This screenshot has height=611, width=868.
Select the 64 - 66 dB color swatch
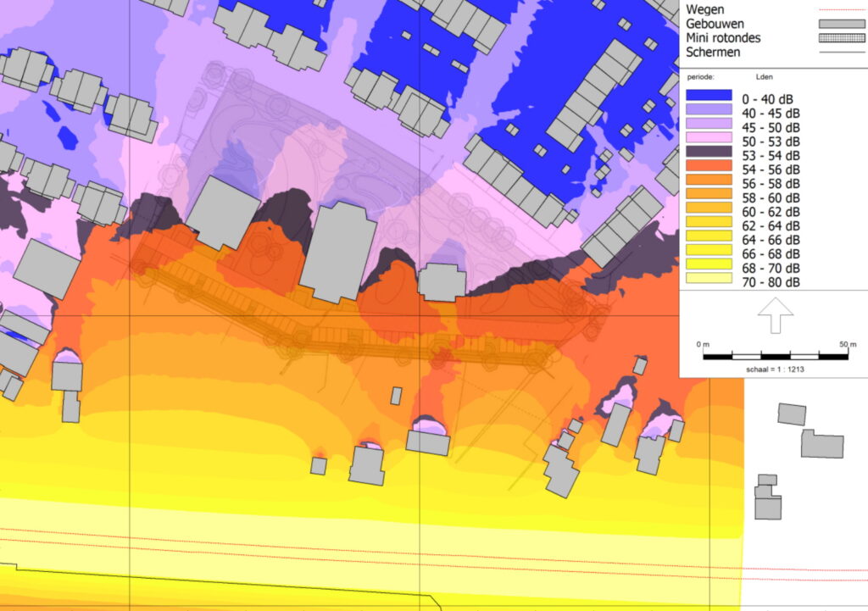(709, 236)
